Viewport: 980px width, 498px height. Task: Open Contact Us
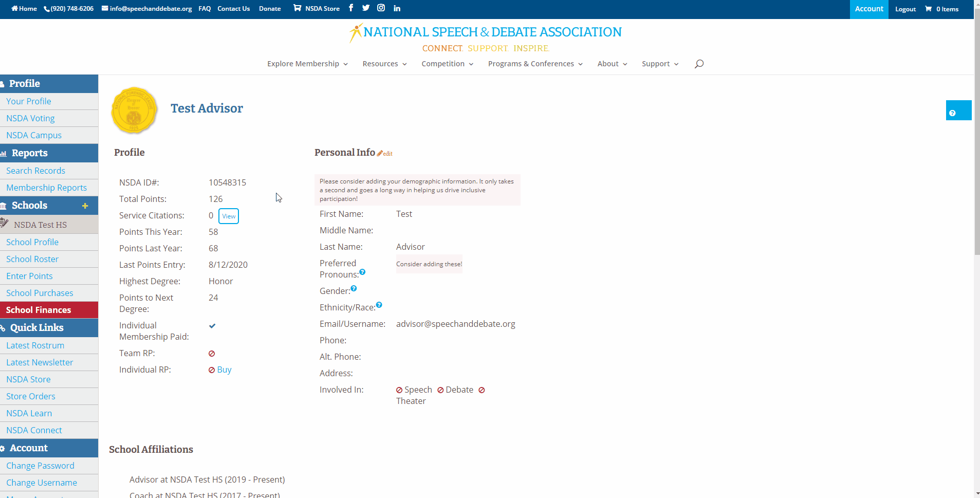pyautogui.click(x=233, y=9)
